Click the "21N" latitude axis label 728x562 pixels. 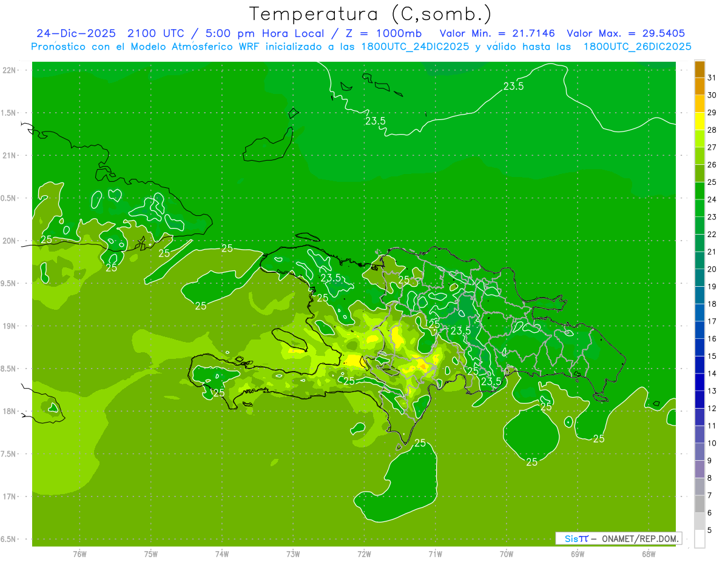pos(10,155)
